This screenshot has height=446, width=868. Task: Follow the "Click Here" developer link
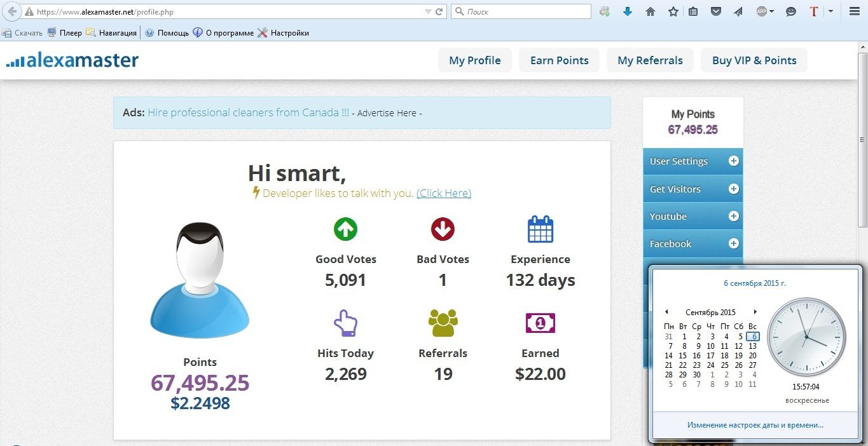click(443, 193)
